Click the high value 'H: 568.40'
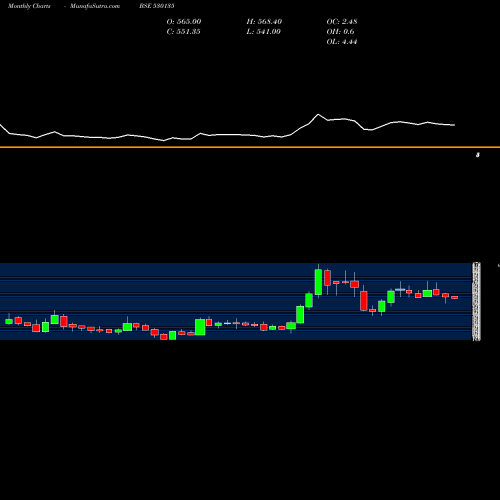This screenshot has height=500, width=500. coord(264,22)
